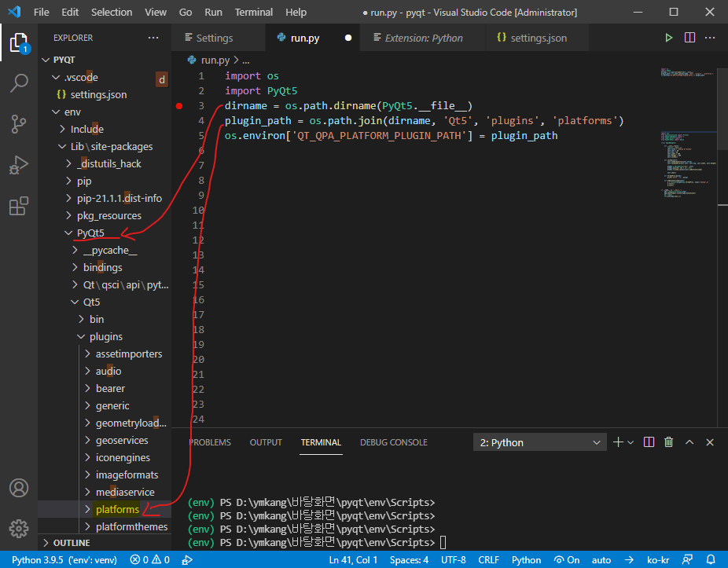
Task: Open the launch profile dropdown arrow next to plus
Action: tap(631, 443)
